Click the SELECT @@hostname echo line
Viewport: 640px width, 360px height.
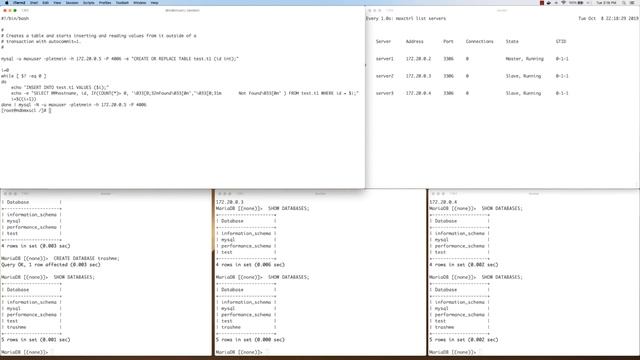[185, 93]
